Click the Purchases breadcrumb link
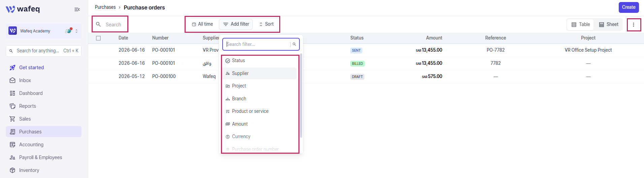This screenshot has height=178, width=644. [x=105, y=7]
